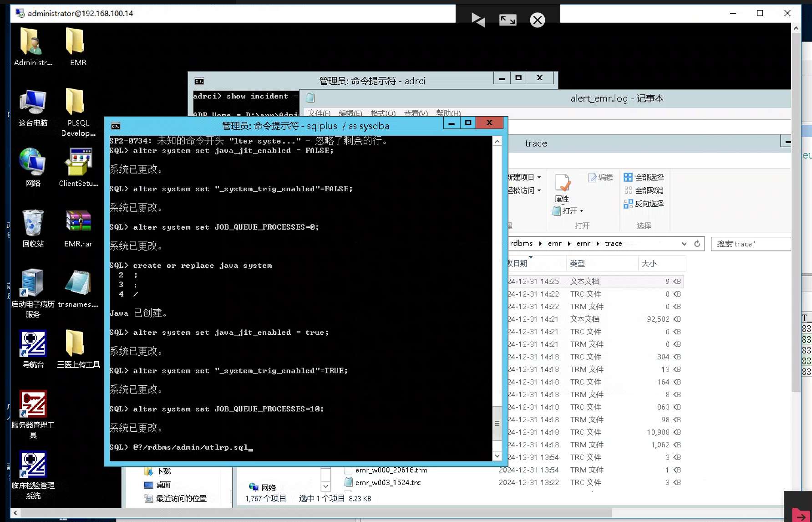Select the row sized 1,062 KB
This screenshot has height=522, width=812.
pyautogui.click(x=596, y=445)
